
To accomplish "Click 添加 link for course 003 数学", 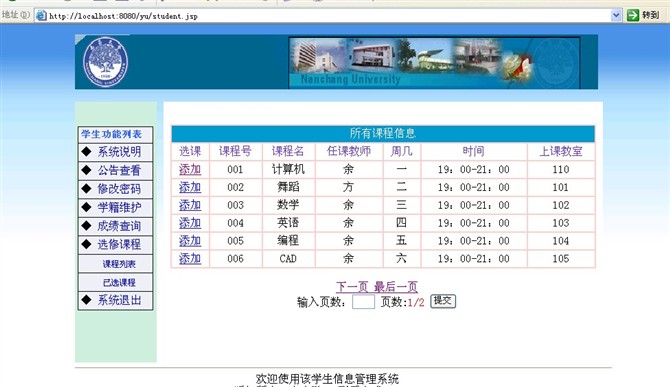I will point(190,205).
